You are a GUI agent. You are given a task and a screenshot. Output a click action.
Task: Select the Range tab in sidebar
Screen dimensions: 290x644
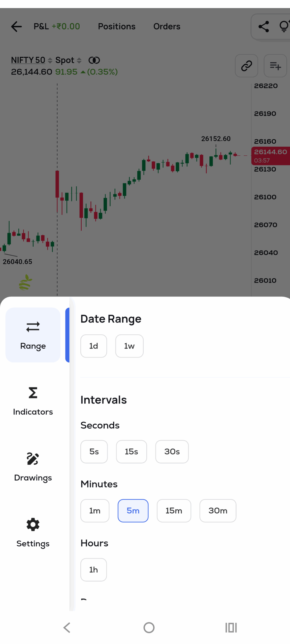tap(33, 335)
